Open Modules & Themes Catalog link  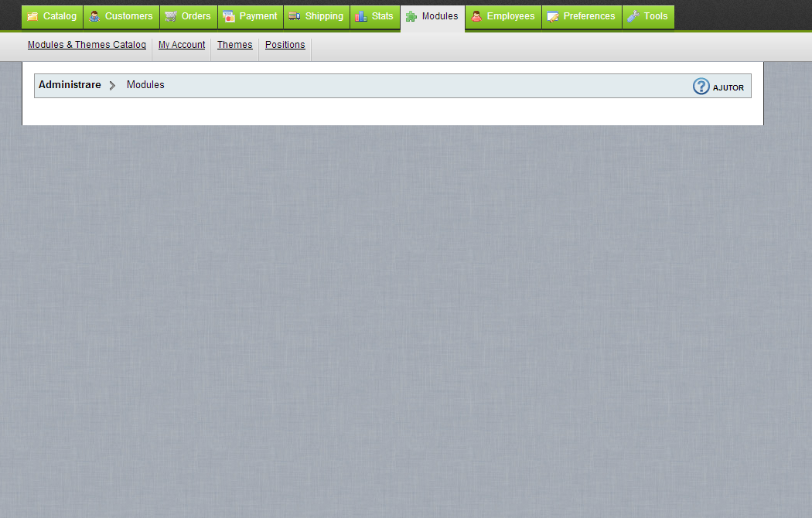[87, 45]
